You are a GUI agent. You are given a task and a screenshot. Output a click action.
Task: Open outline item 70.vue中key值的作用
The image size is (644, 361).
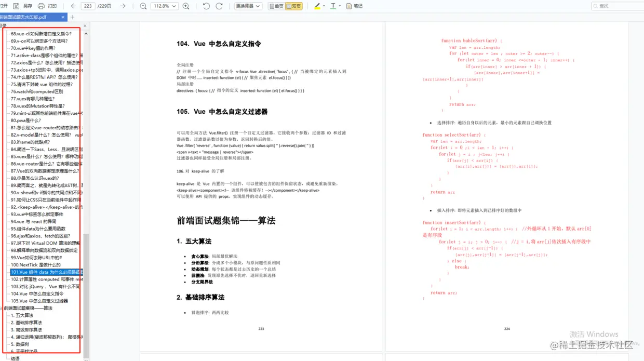click(33, 48)
